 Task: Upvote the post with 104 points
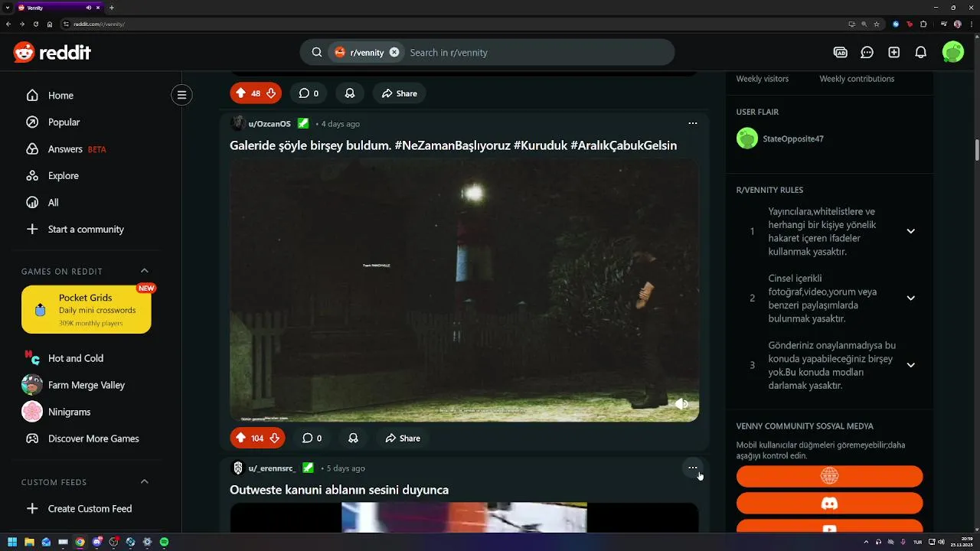tap(240, 438)
